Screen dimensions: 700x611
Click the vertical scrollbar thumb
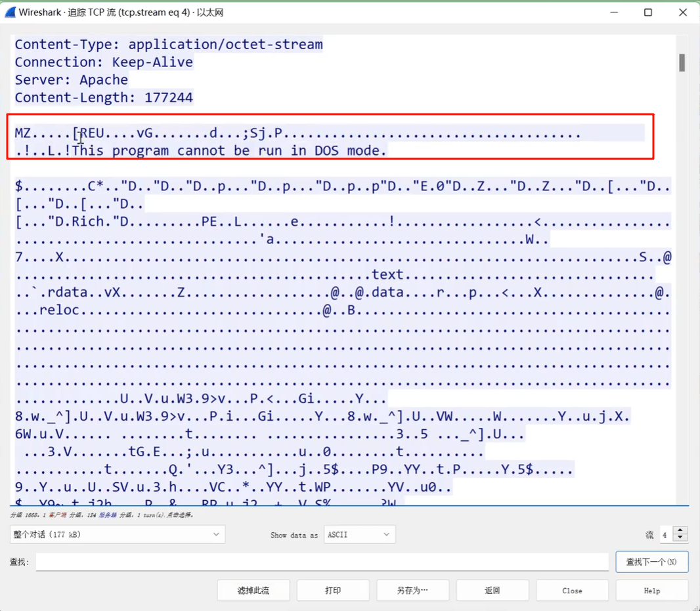tap(682, 62)
